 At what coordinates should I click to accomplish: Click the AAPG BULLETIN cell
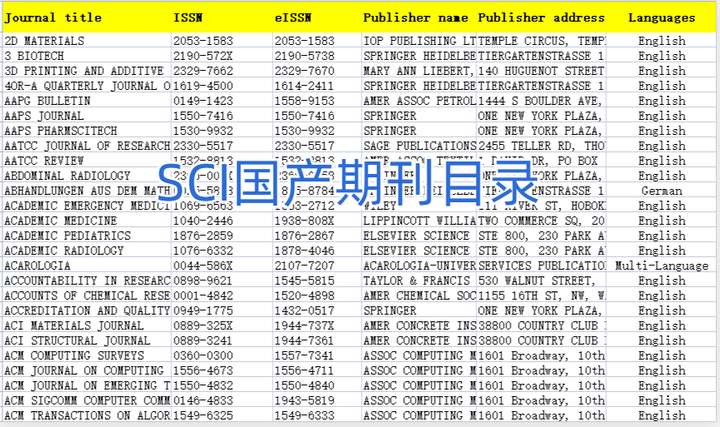[87, 101]
